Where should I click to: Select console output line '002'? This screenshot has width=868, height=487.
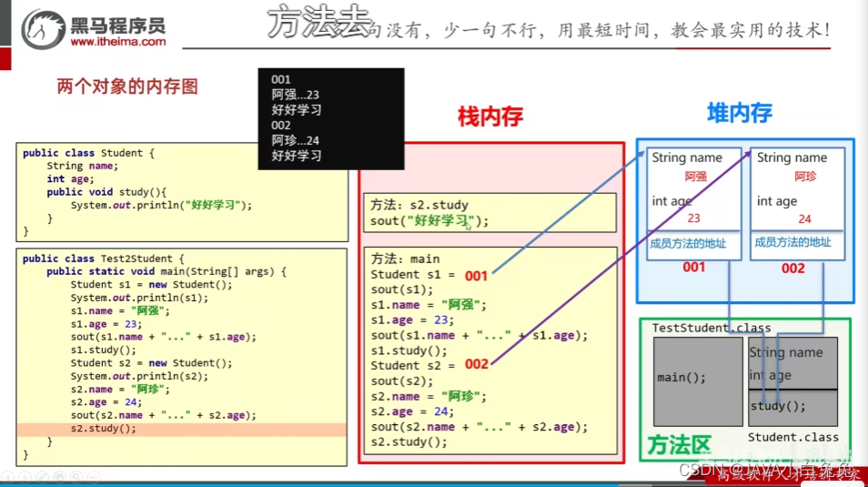pos(280,126)
